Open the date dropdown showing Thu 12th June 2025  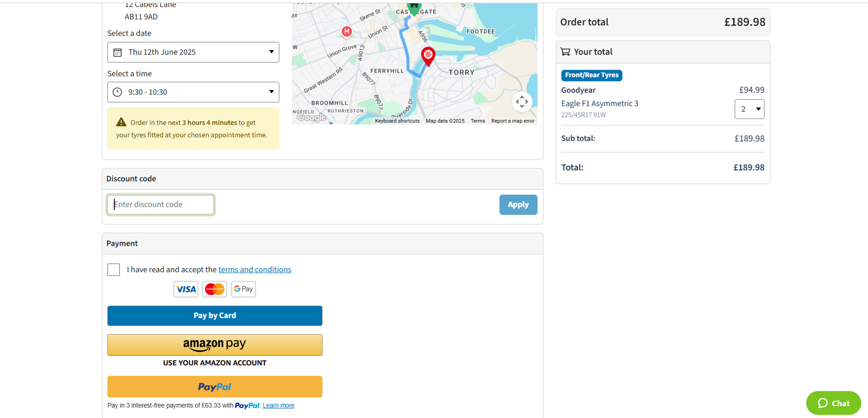coord(193,52)
